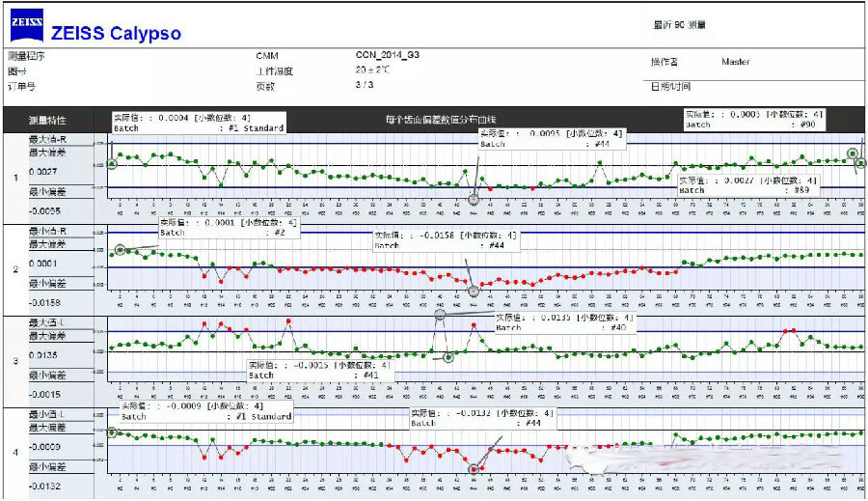Viewport: 868px width, 501px height.
Task: Select the "ZEISS Calypso" title text
Action: click(116, 33)
